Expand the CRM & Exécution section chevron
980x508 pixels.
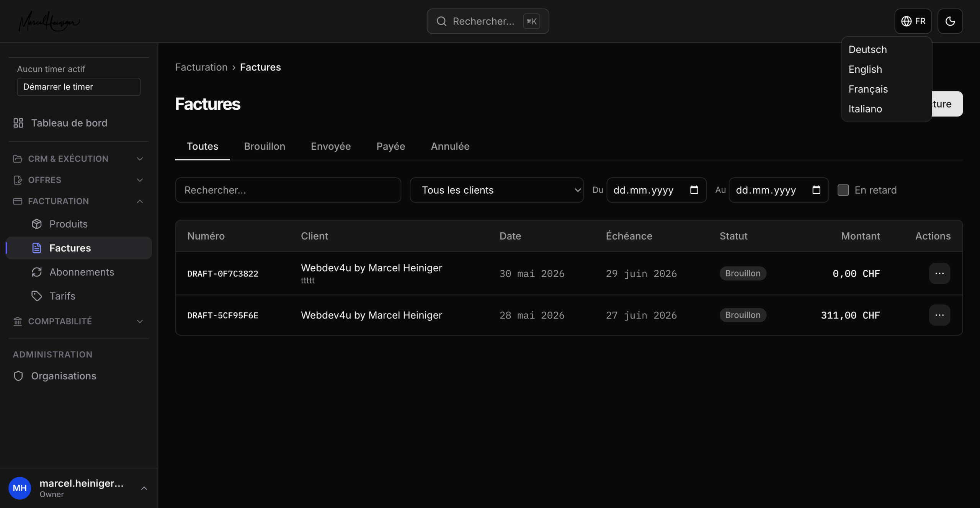140,158
